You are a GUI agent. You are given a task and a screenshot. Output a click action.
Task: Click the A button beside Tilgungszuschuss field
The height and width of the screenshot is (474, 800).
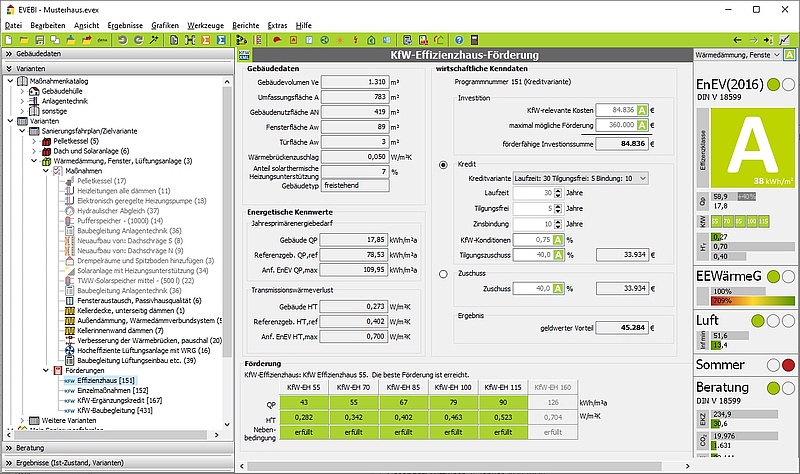click(558, 255)
